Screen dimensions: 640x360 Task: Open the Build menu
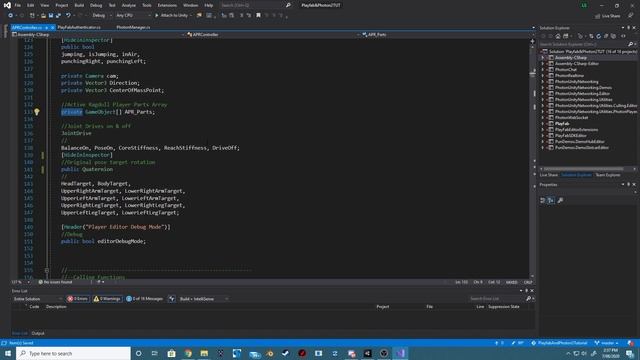coord(79,5)
